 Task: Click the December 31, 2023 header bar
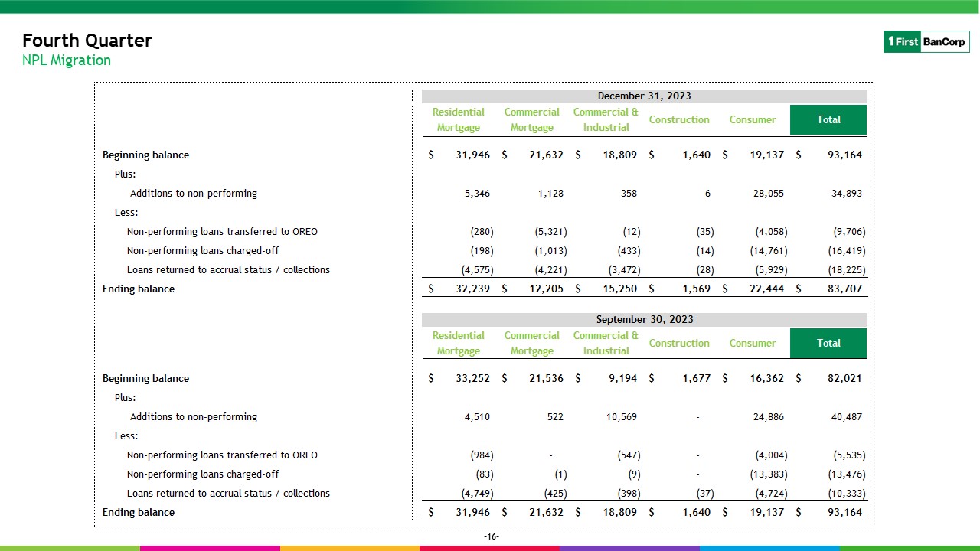pos(644,96)
